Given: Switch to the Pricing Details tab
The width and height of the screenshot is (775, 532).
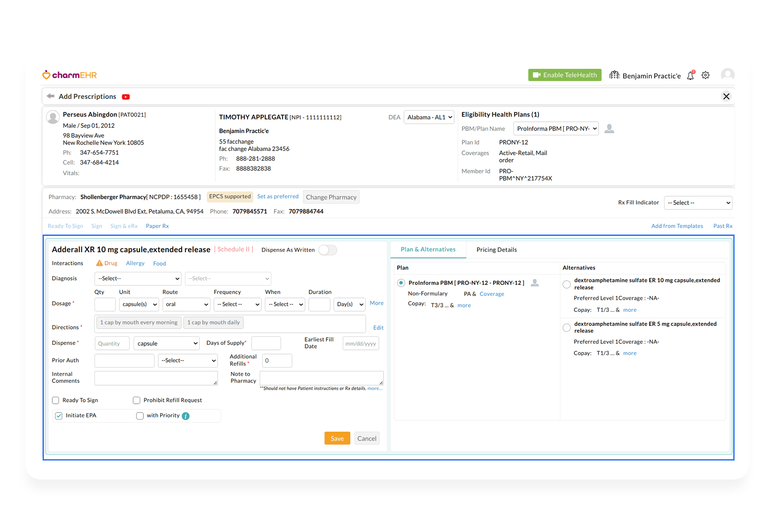Looking at the screenshot, I should coord(496,250).
